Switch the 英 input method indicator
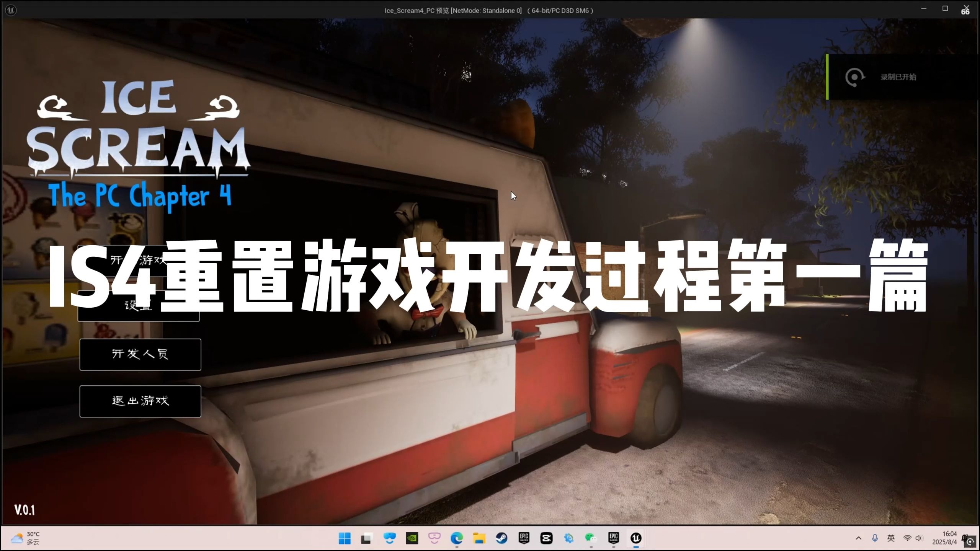 tap(891, 538)
